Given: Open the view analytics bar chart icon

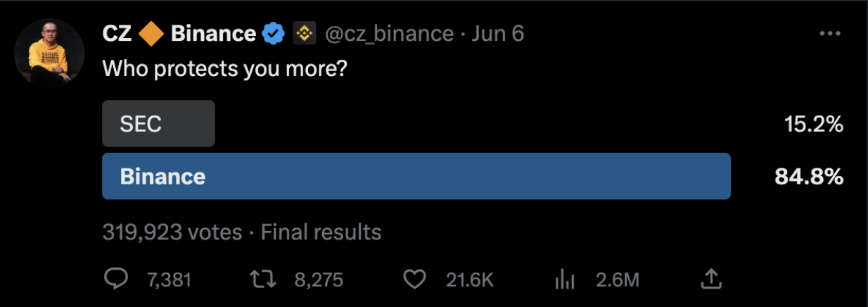Looking at the screenshot, I should pos(565,280).
